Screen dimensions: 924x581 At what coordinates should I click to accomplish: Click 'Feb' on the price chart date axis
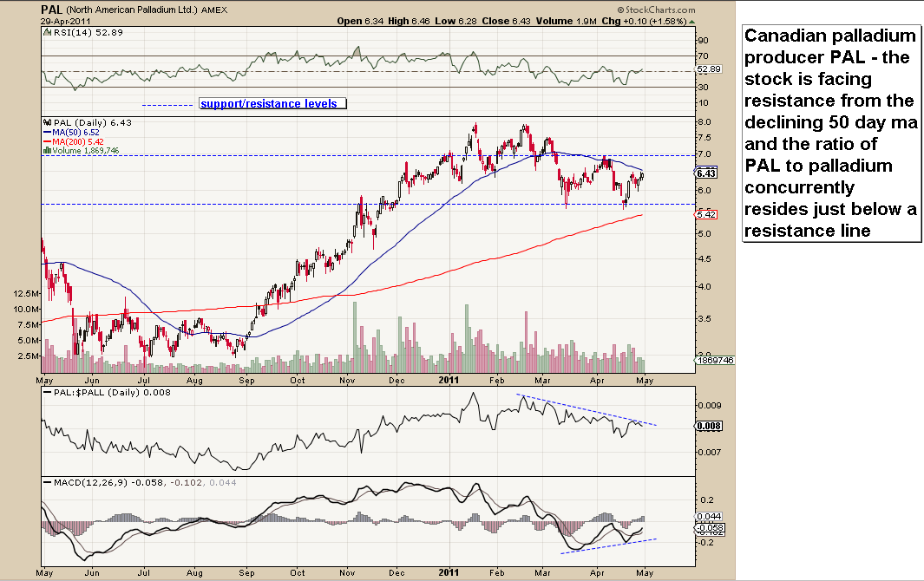pos(497,381)
